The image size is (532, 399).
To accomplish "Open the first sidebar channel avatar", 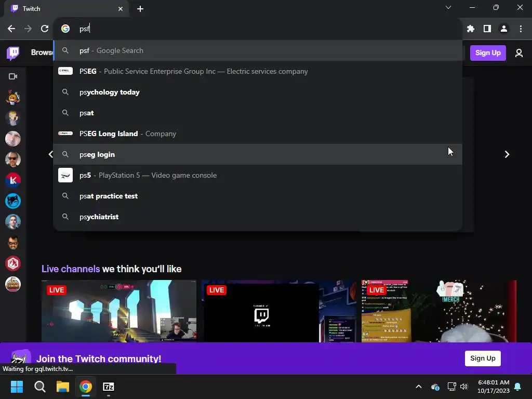I will (x=13, y=97).
